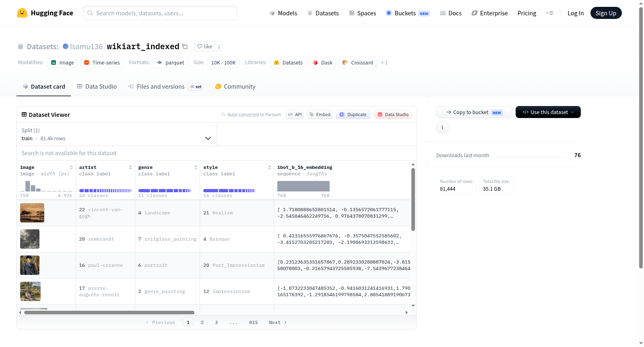This screenshot has height=347, width=644.
Task: Show the +1 more libraries
Action: click(384, 63)
